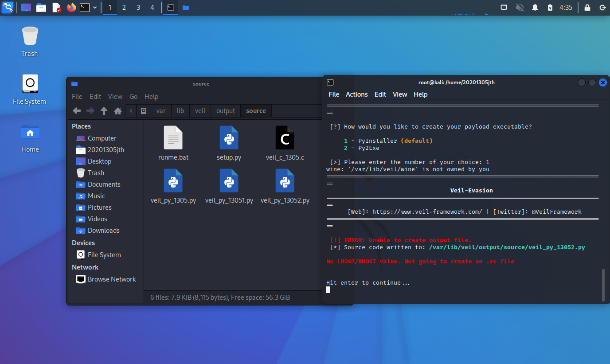610x364 pixels.
Task: Expand the terminal launcher dropdown arrow
Action: (x=95, y=8)
